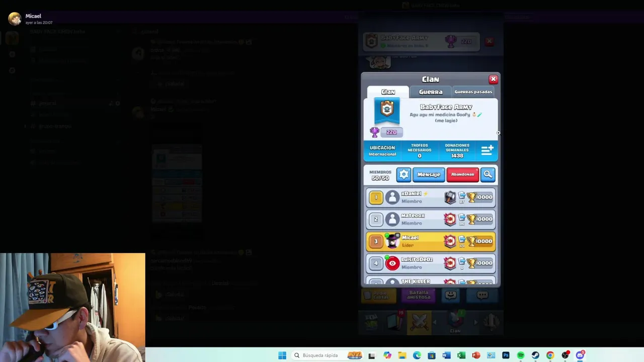
Task: Tap the BabyFace Army clan badge
Action: pyautogui.click(x=387, y=111)
